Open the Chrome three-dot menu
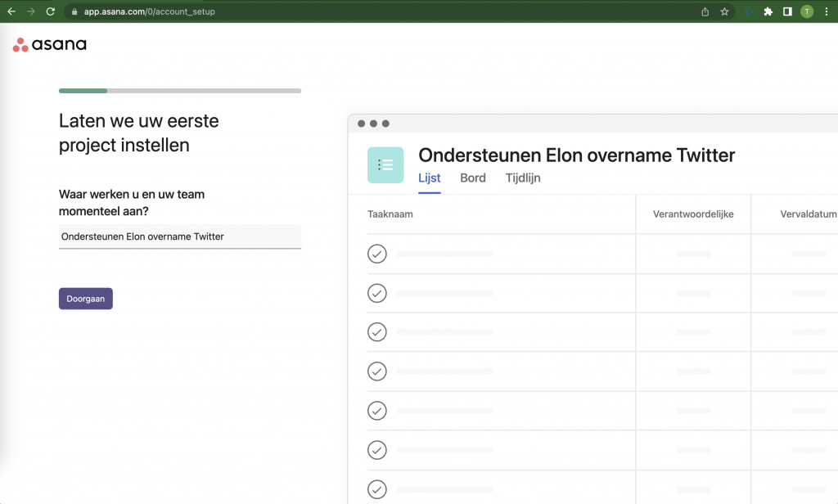This screenshot has width=838, height=504. click(827, 11)
